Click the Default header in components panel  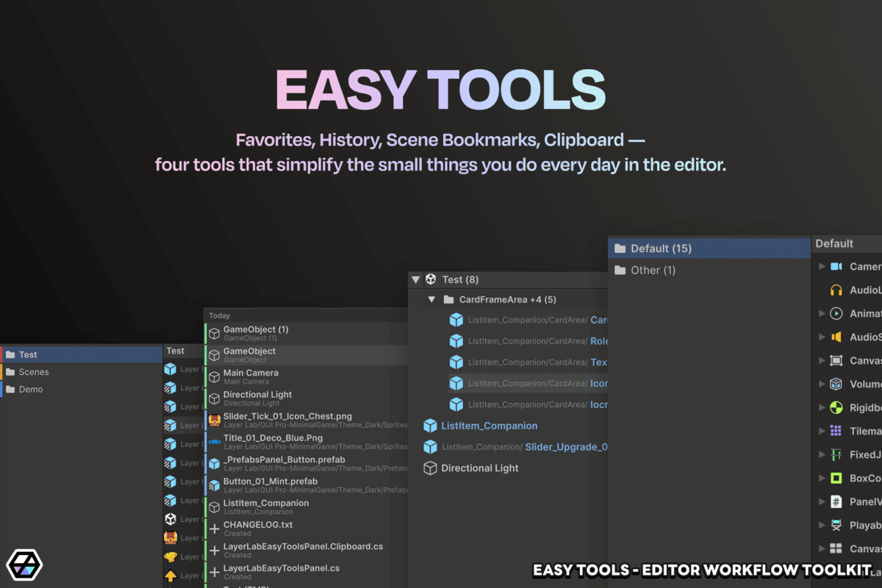(847, 243)
